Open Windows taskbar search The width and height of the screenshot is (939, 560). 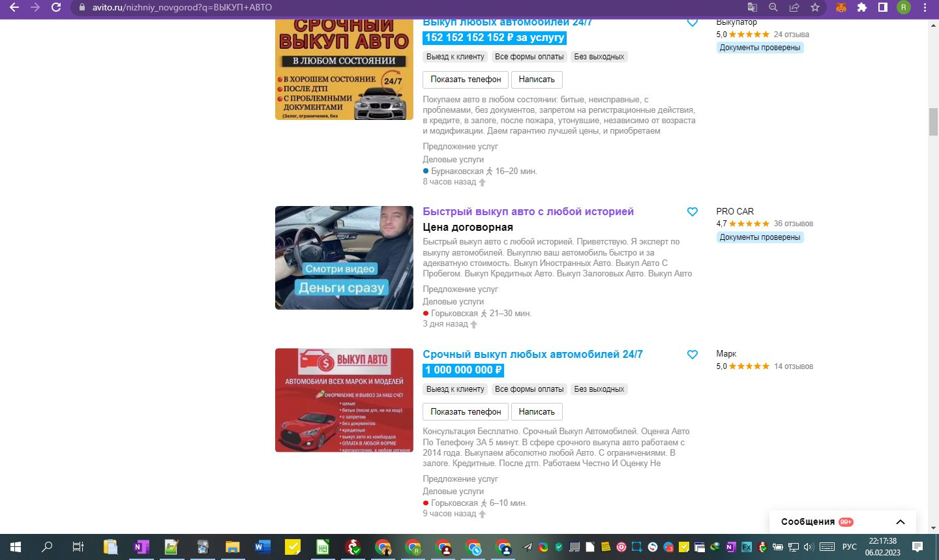point(47,547)
